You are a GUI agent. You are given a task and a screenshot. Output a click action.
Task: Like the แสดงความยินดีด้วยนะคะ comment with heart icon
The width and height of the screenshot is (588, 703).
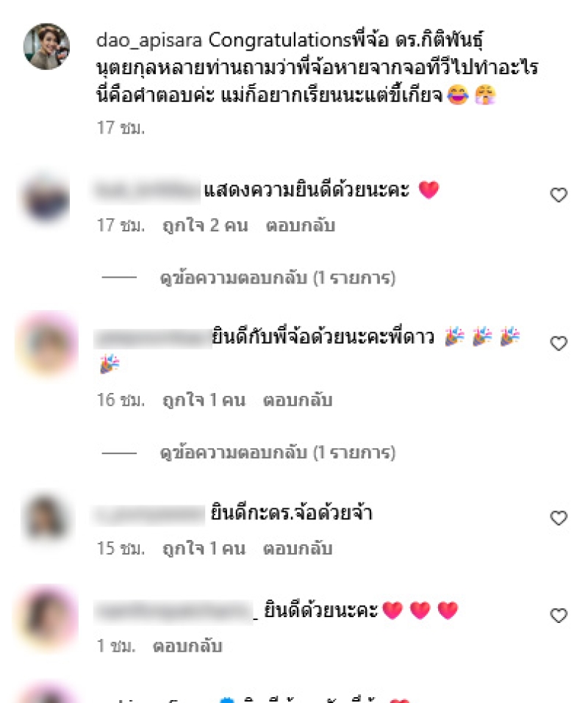(559, 195)
